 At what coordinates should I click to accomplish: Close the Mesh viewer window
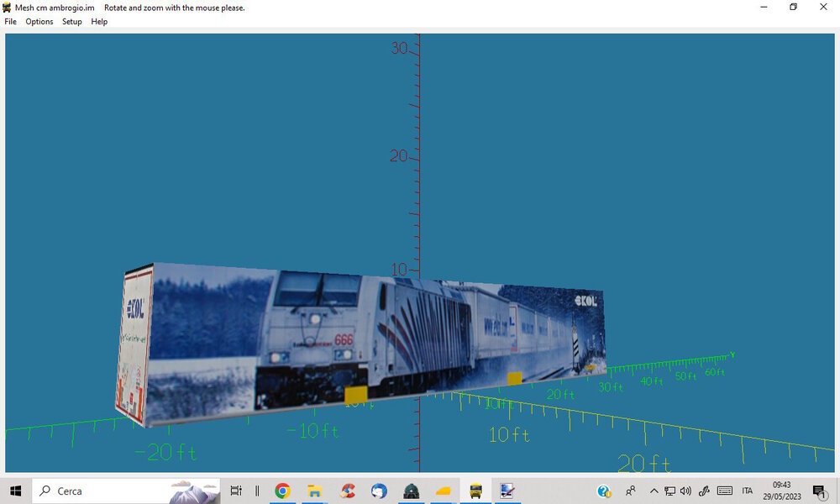823,7
